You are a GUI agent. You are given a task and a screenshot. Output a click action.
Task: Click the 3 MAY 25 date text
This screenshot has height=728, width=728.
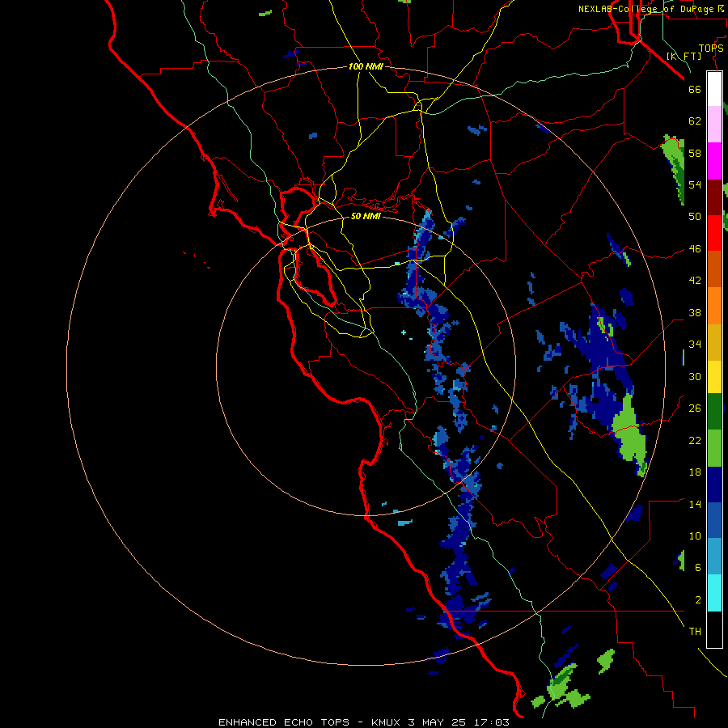pyautogui.click(x=438, y=722)
